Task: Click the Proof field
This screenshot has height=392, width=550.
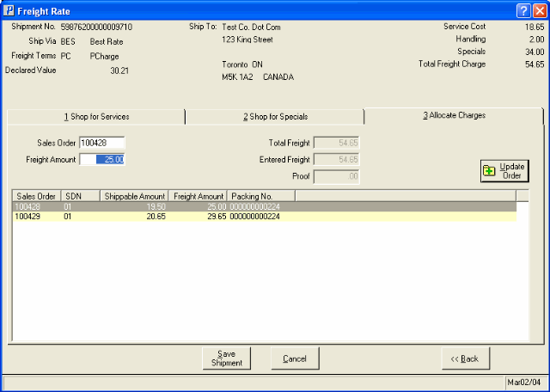Action: [x=336, y=176]
